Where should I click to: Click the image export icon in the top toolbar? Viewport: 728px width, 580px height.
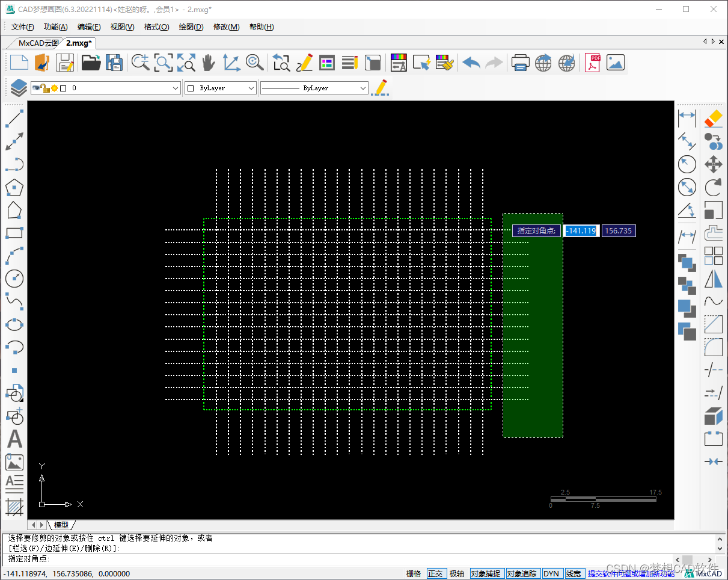pos(616,63)
